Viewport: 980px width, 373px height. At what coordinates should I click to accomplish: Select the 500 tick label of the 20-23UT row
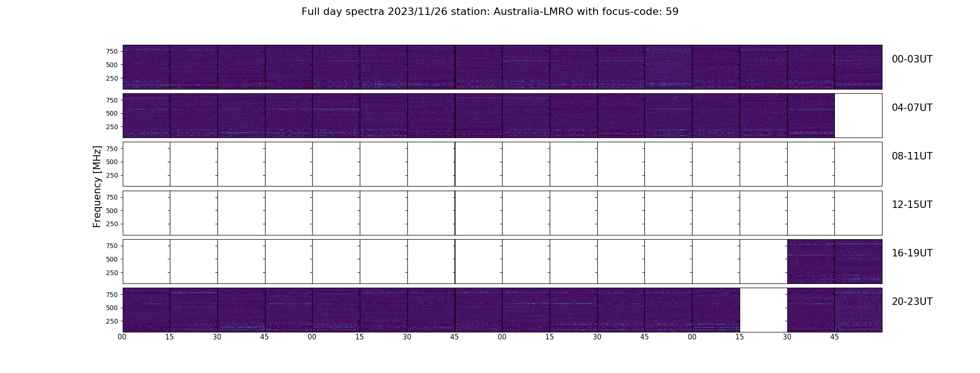(112, 308)
